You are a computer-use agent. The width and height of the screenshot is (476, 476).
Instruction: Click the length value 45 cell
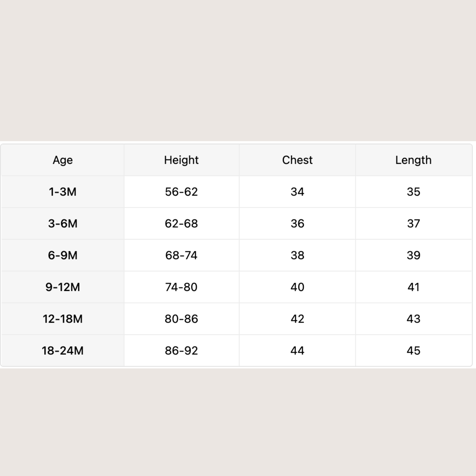pyautogui.click(x=414, y=350)
